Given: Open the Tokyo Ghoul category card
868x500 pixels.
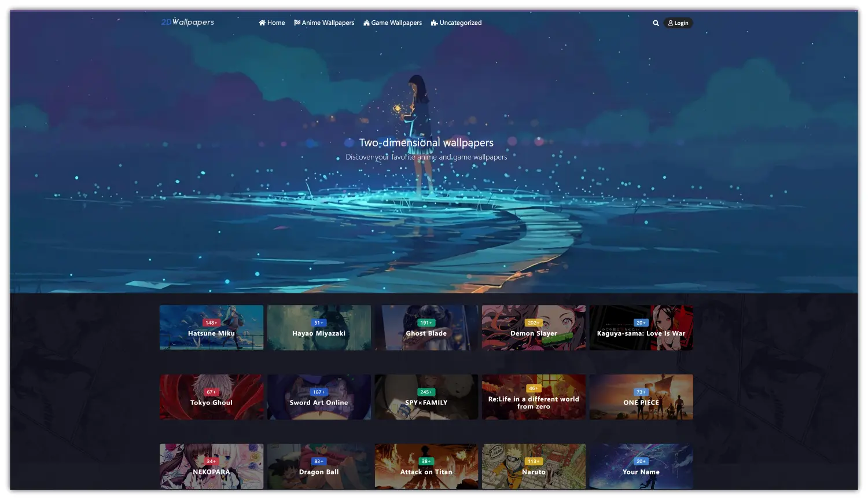Looking at the screenshot, I should pyautogui.click(x=211, y=397).
